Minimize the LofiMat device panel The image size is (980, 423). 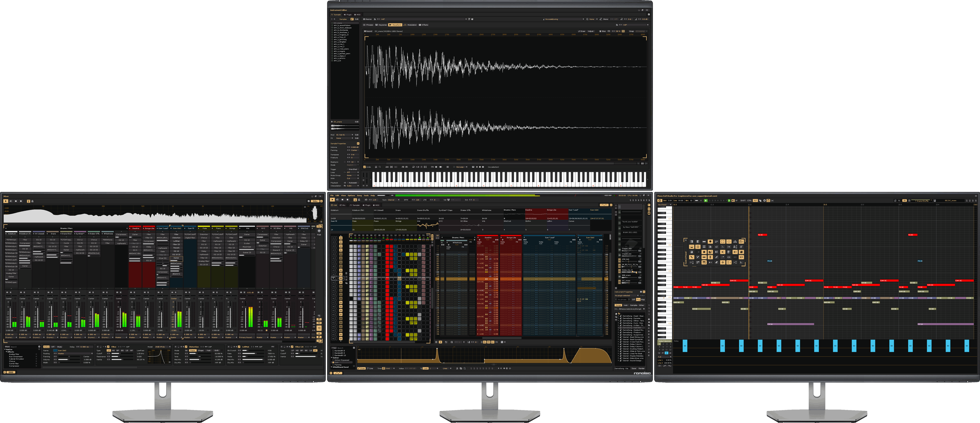pyautogui.click(x=231, y=347)
